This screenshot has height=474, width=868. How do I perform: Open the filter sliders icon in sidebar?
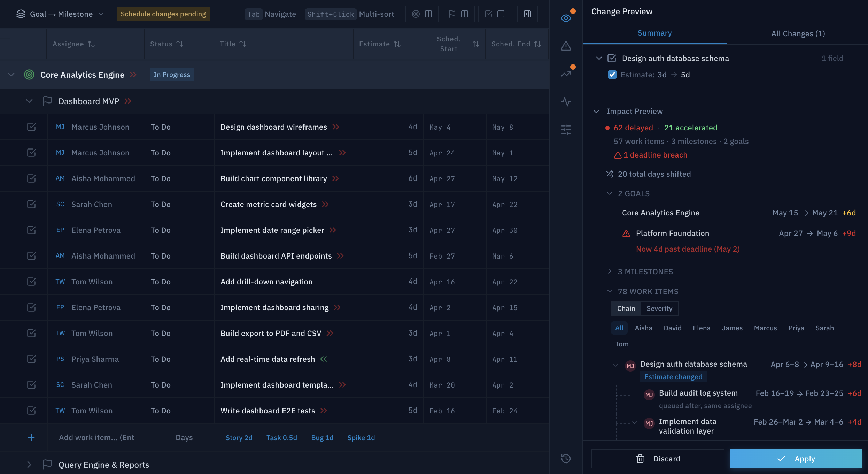(x=566, y=129)
